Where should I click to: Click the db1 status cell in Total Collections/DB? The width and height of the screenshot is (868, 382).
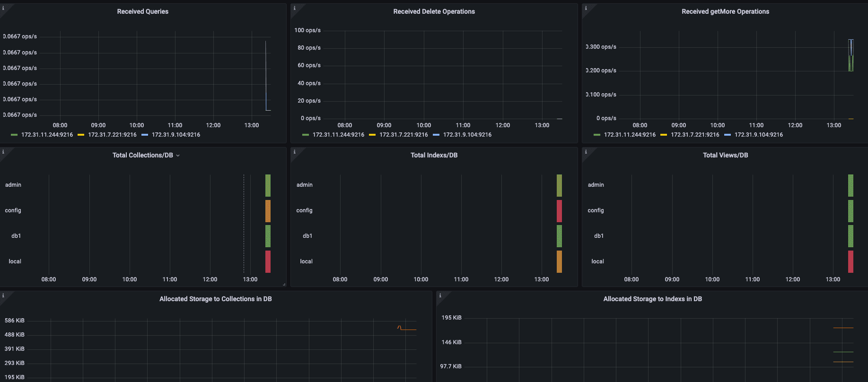[268, 236]
